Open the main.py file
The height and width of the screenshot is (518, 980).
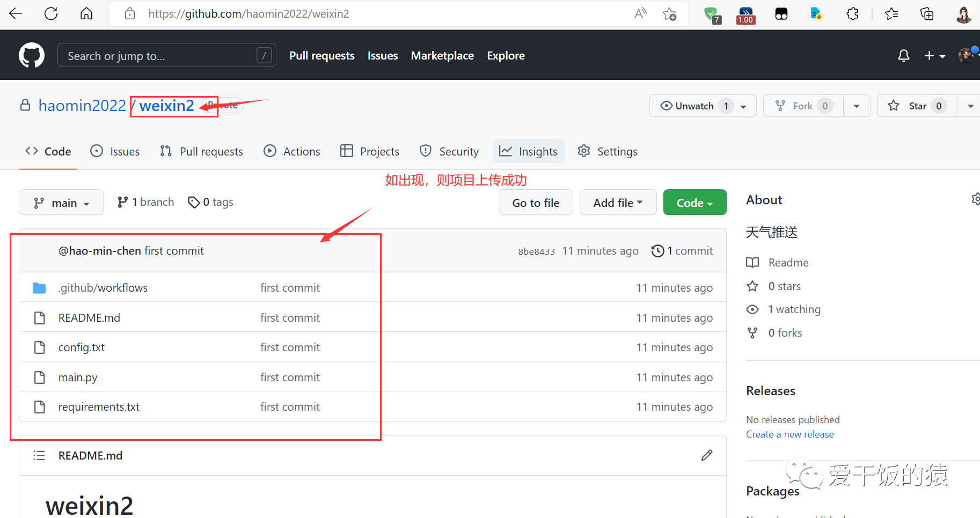click(x=78, y=378)
